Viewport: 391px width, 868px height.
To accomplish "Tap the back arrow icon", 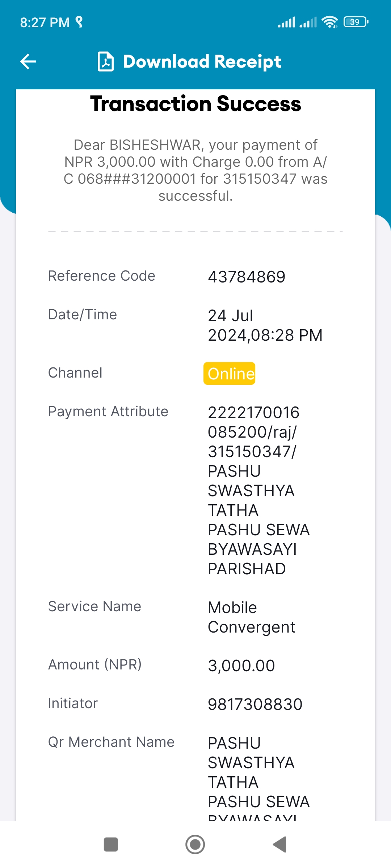I will coord(28,61).
